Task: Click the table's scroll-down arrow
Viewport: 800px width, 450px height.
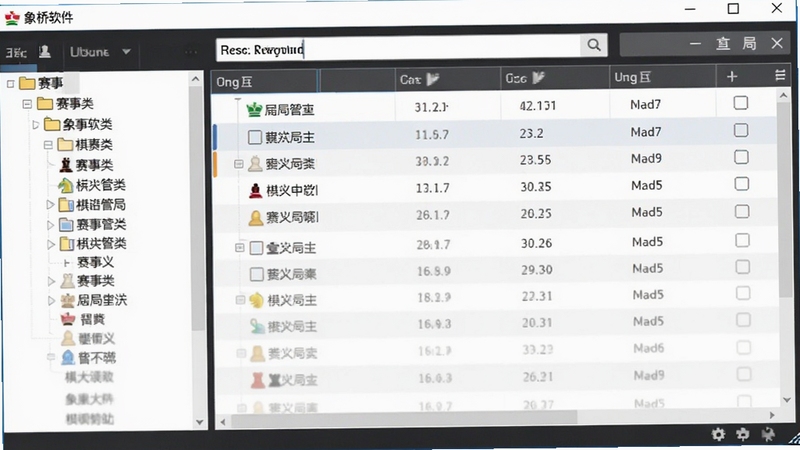Action: (786, 401)
